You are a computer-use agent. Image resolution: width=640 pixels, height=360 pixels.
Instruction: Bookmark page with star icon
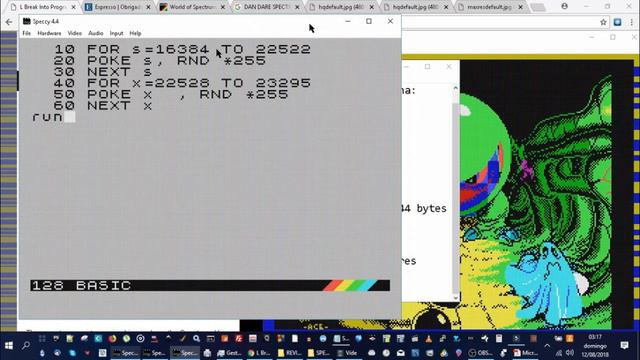click(603, 22)
